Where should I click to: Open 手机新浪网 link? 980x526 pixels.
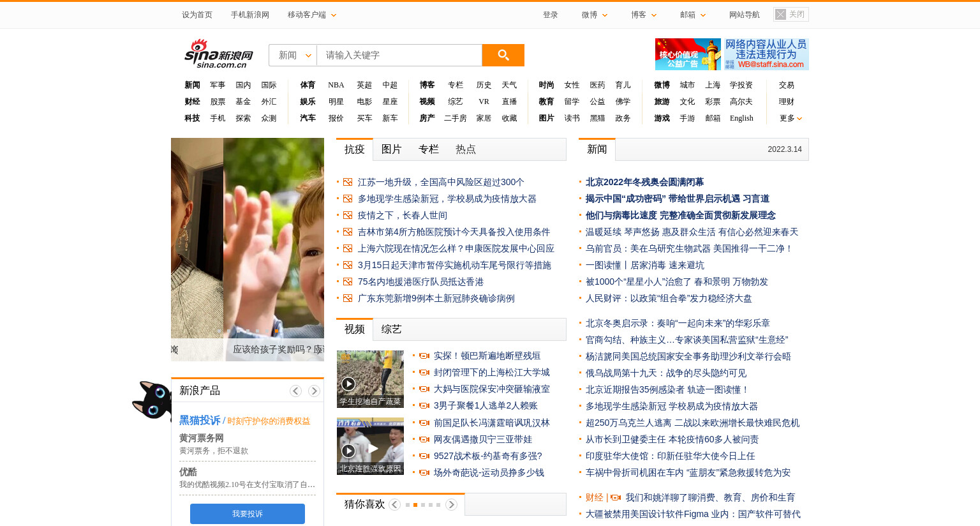pos(250,15)
